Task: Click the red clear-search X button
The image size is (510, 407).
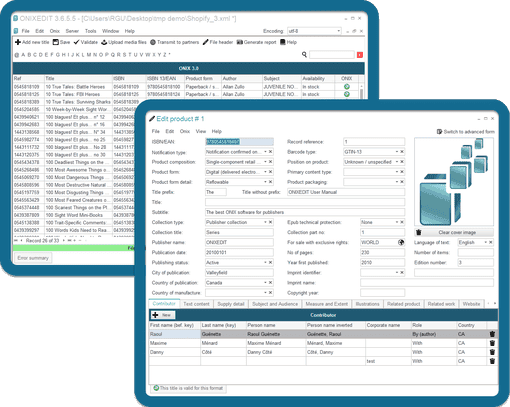Action: tap(360, 55)
